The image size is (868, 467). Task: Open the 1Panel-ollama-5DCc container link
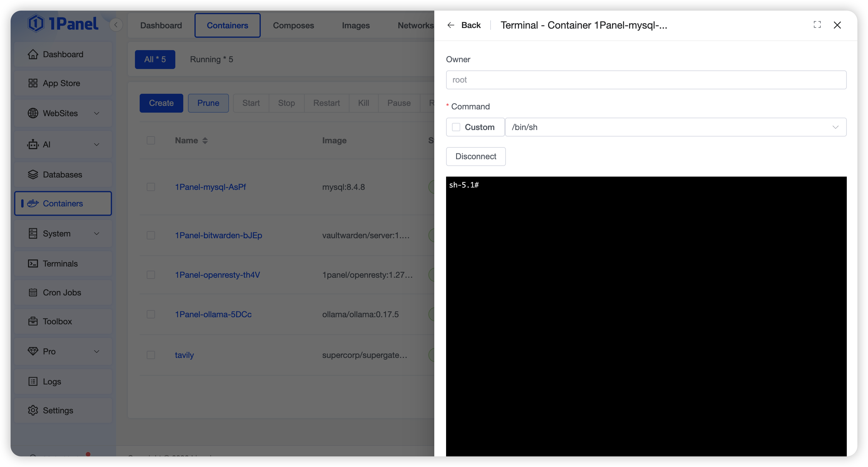pos(213,314)
